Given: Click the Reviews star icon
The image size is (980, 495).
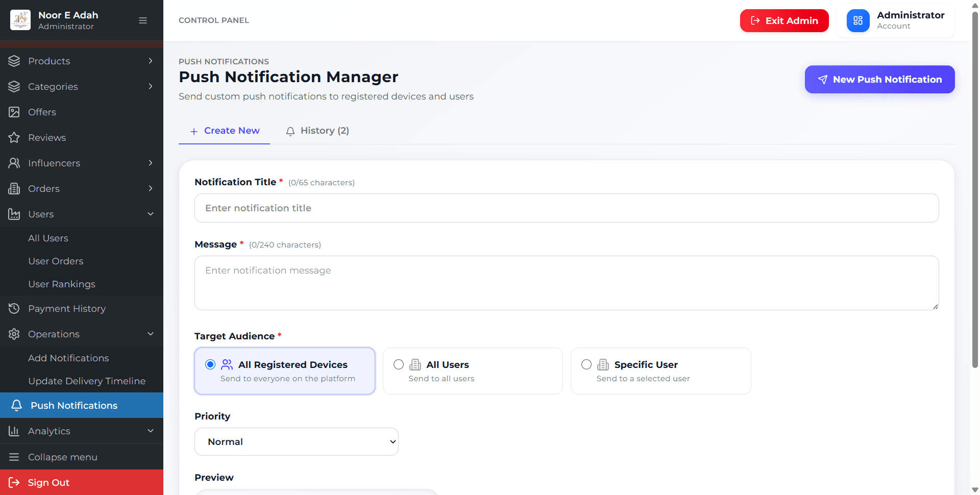Looking at the screenshot, I should [x=14, y=137].
